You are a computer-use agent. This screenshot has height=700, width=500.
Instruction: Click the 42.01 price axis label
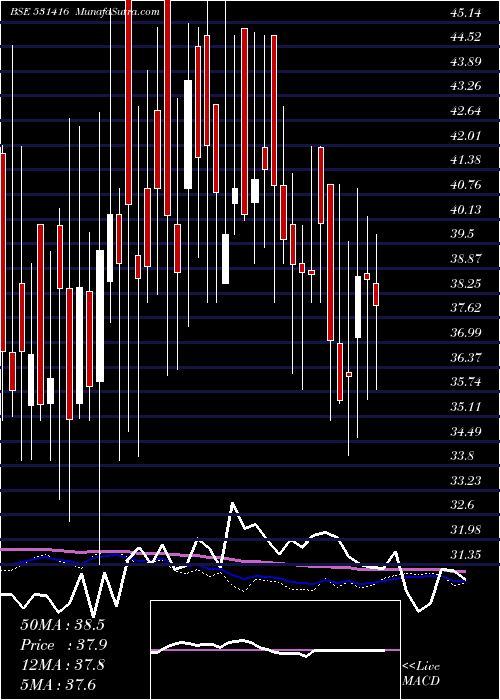pyautogui.click(x=466, y=136)
